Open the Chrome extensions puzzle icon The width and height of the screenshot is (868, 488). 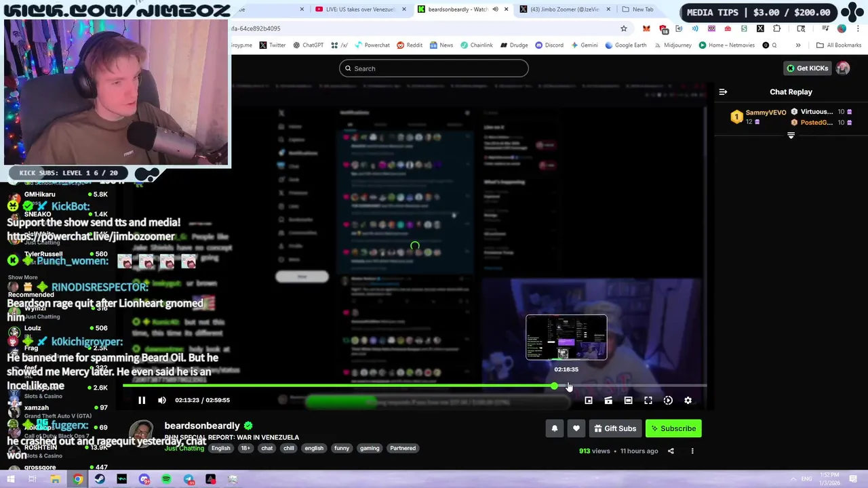(x=776, y=28)
